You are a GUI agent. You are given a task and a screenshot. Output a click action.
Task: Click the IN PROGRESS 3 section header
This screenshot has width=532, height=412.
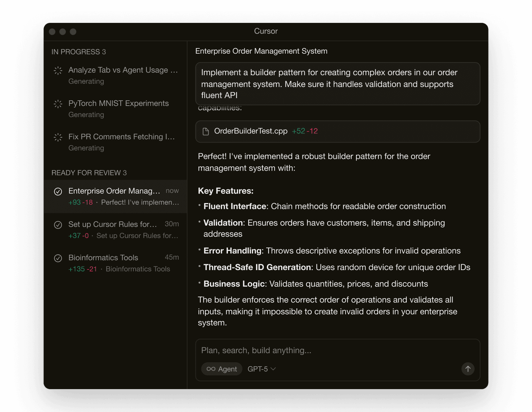point(79,52)
